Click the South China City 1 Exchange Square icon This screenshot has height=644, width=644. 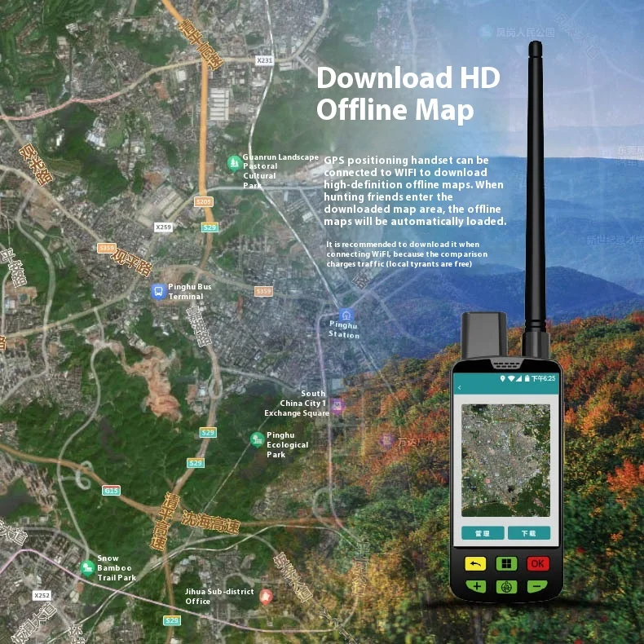tap(337, 406)
